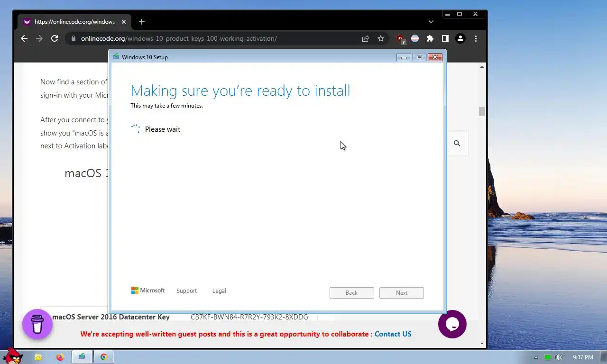Go back in Chrome browser

pos(24,38)
